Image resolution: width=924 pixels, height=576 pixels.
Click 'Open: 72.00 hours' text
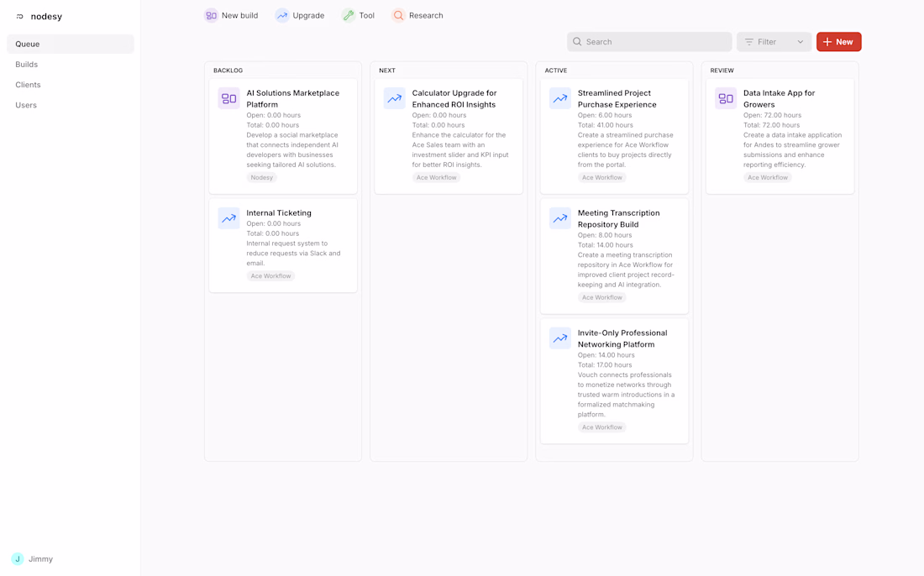772,115
